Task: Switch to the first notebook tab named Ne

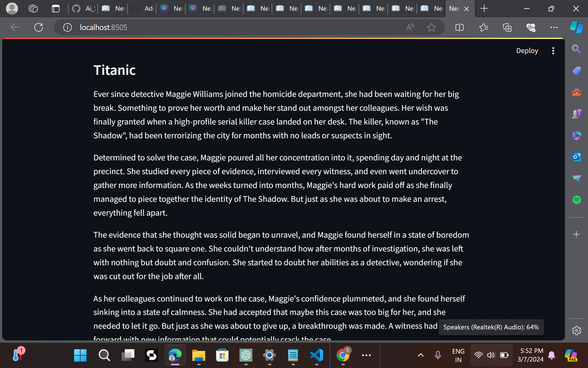Action: 112,8
